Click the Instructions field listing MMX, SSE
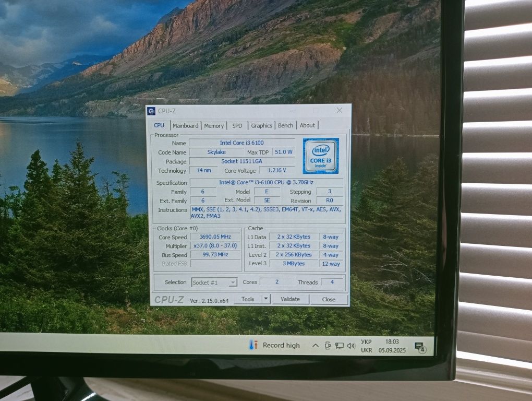Viewport: 532px width, 401px height. (x=267, y=213)
